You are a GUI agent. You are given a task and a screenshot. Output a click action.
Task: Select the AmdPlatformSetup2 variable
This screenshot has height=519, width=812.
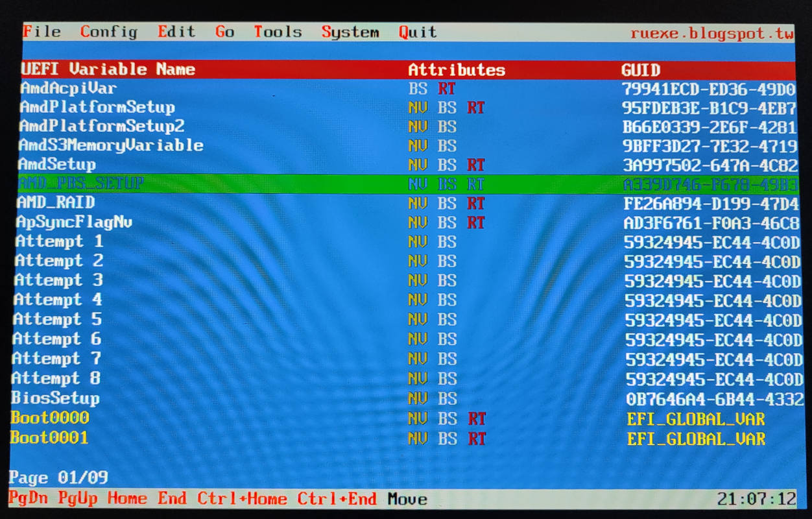click(102, 126)
